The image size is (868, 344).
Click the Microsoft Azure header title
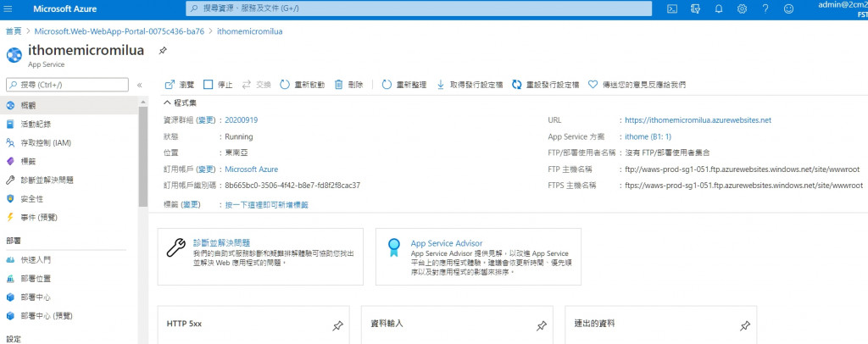64,8
